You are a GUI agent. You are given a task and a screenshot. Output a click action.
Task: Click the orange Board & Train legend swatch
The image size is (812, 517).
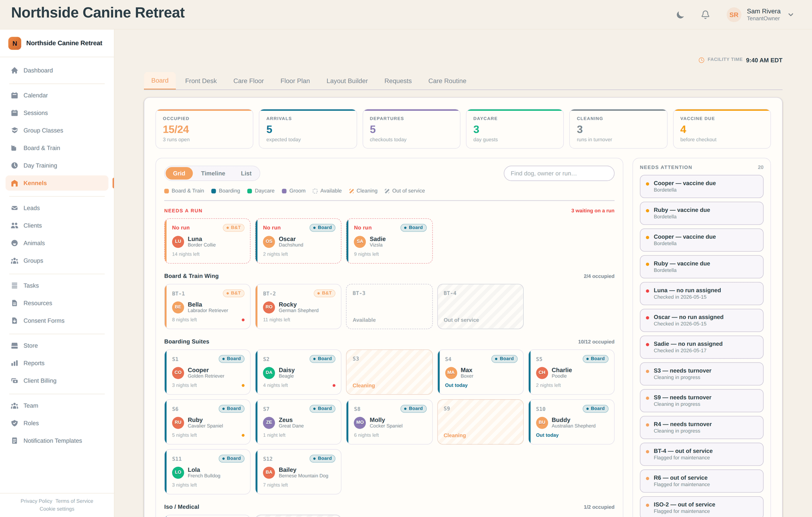166,191
